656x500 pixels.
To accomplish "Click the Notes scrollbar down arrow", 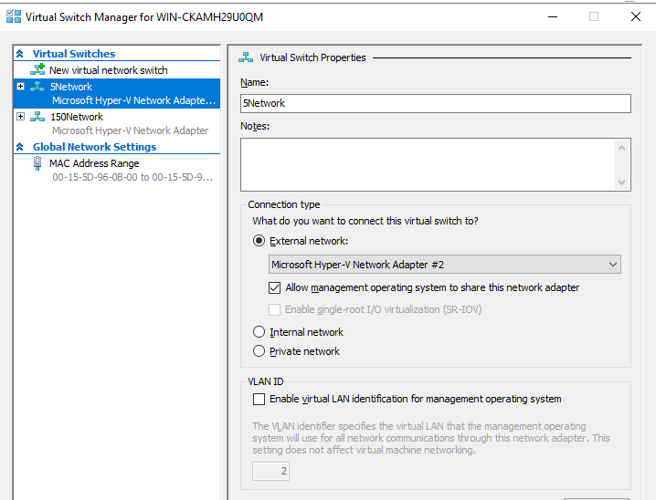I will [x=622, y=182].
